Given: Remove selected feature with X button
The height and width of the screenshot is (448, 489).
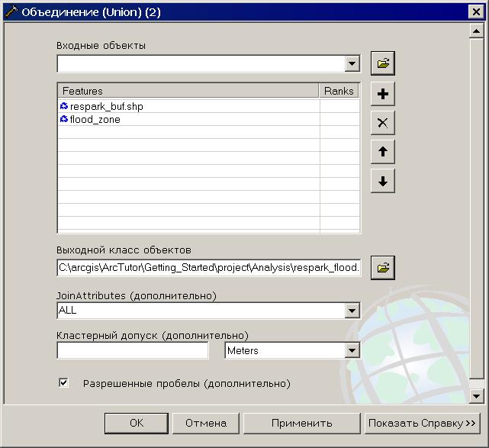Looking at the screenshot, I should pyautogui.click(x=383, y=123).
